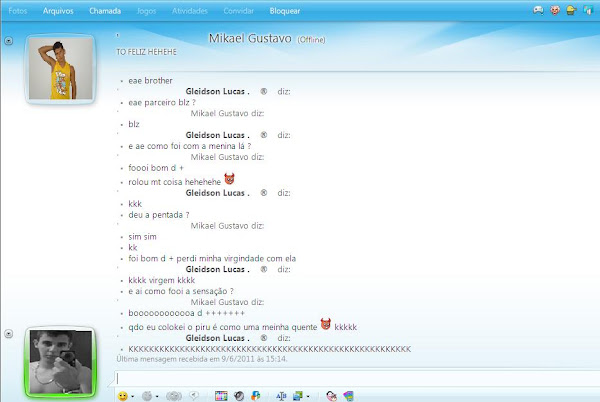The width and height of the screenshot is (600, 402).
Task: Click the voice clip speech bubble icon
Action: tap(194, 395)
